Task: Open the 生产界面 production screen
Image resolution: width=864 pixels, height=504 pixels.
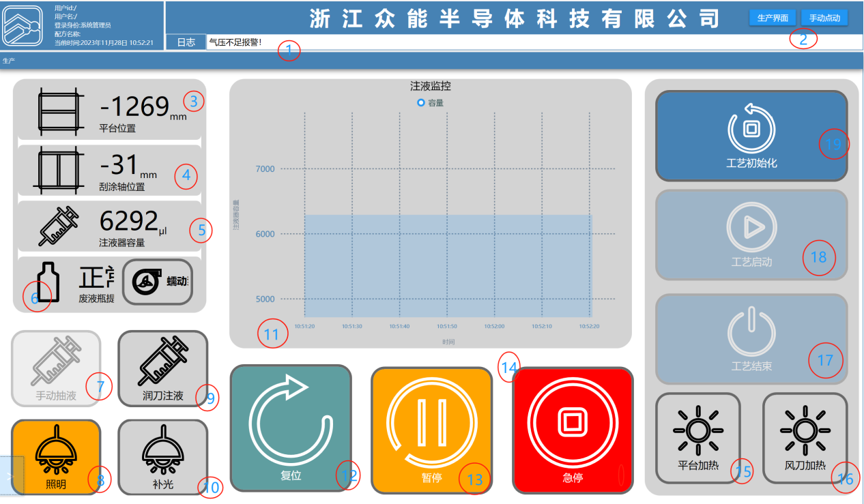Action: coord(773,18)
